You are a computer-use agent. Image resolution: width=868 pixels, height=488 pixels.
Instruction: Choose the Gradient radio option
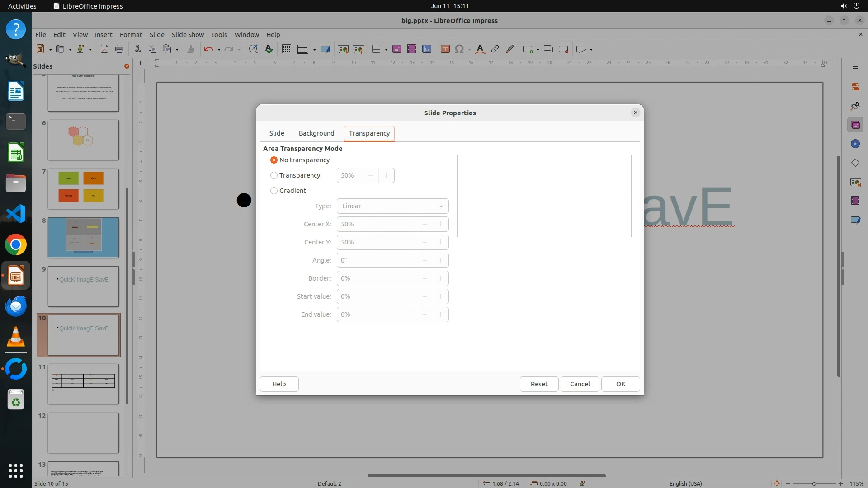point(274,191)
